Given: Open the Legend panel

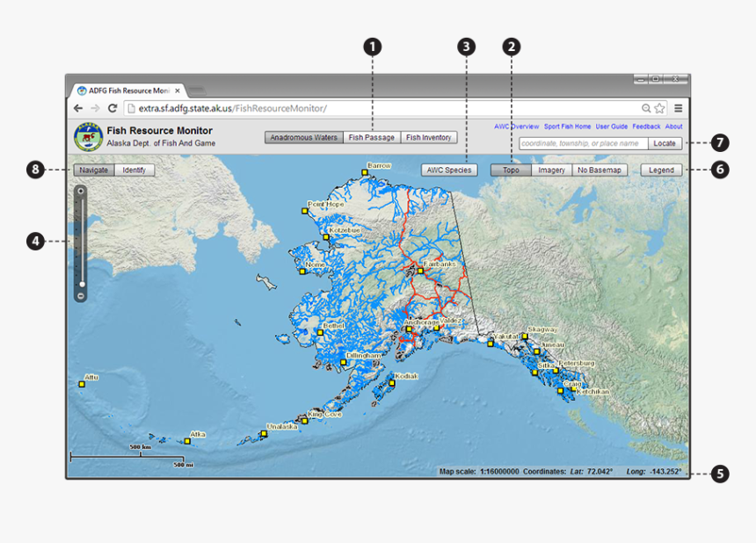Looking at the screenshot, I should [x=661, y=170].
